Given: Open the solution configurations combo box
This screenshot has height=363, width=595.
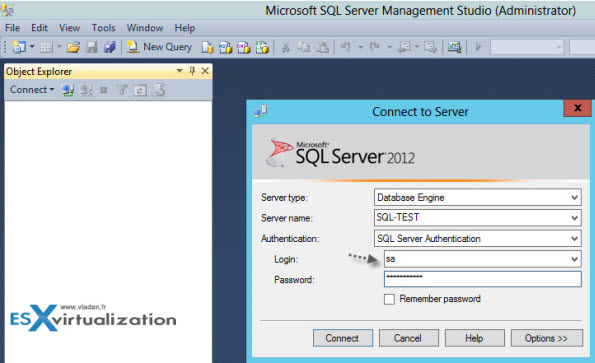Looking at the screenshot, I should pos(527,47).
